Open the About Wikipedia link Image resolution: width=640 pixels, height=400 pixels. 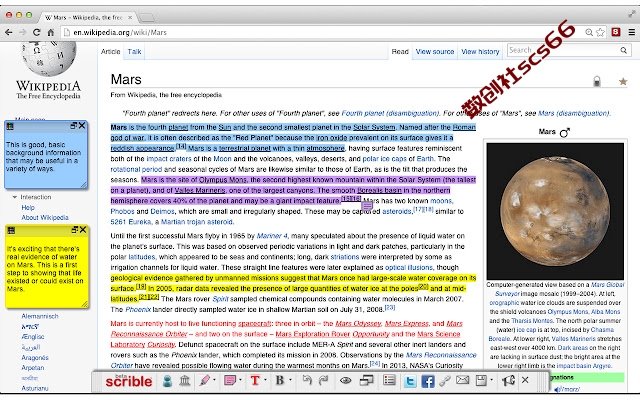pyautogui.click(x=45, y=218)
